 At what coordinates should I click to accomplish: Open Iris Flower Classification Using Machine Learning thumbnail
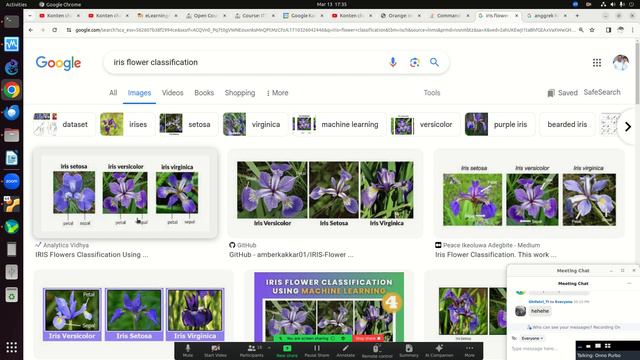tap(329, 307)
